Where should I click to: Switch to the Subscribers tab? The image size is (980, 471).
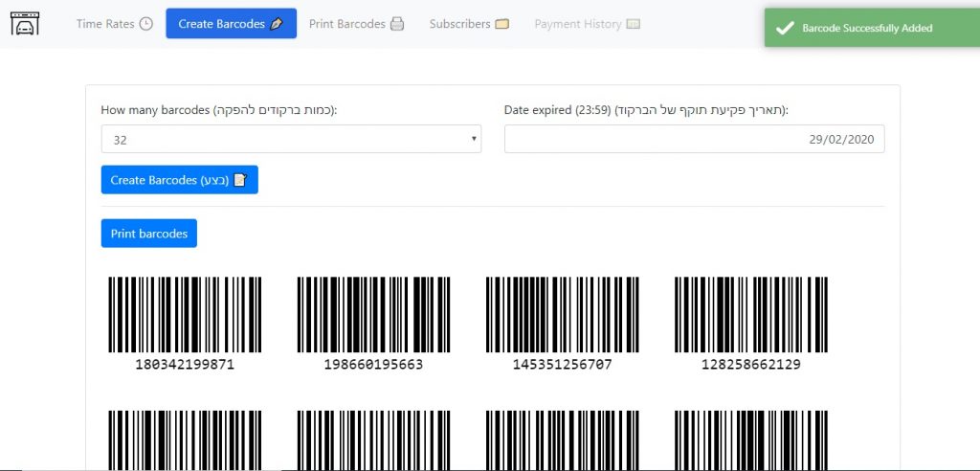point(459,24)
